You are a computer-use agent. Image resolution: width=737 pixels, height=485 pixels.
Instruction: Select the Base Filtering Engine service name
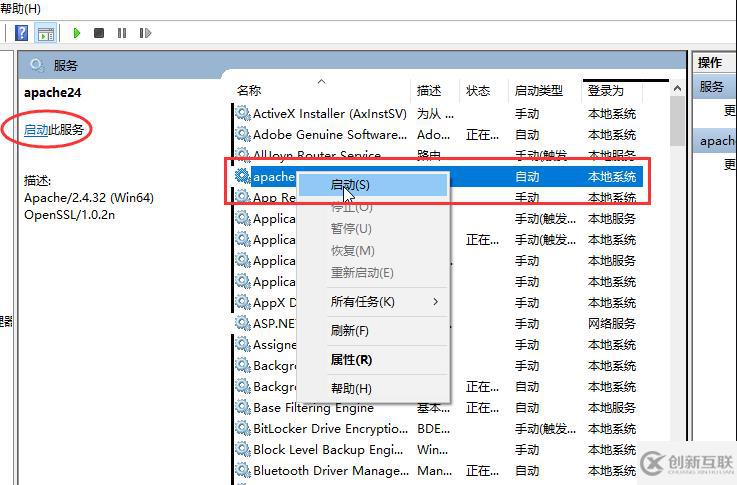pyautogui.click(x=313, y=408)
